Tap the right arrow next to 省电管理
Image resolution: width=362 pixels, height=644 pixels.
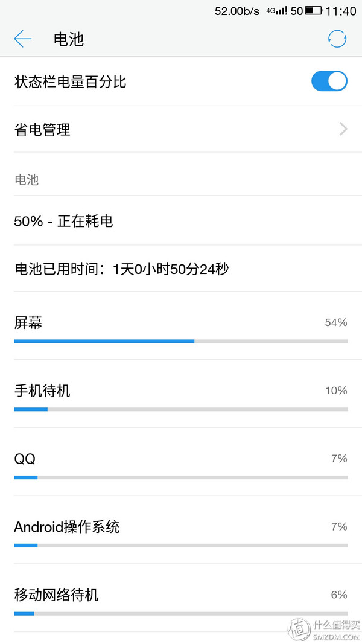[x=342, y=129]
